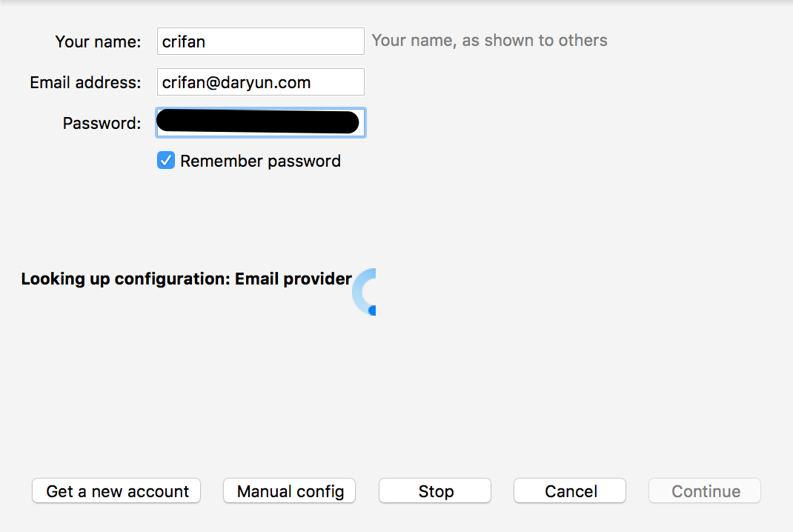Viewport: 793px width, 532px height.
Task: Click the "Your name, as shown to others" hint
Action: point(489,41)
